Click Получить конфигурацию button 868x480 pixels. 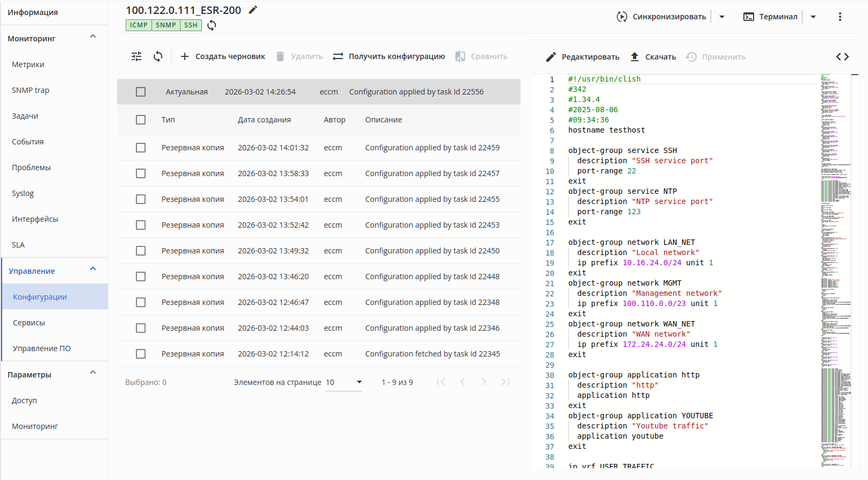[x=389, y=56]
